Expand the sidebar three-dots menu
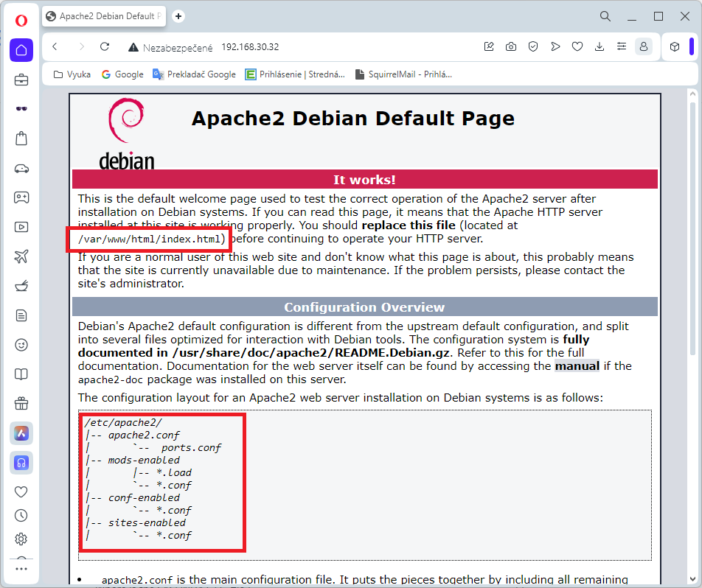Viewport: 702px width, 588px height. click(x=21, y=569)
